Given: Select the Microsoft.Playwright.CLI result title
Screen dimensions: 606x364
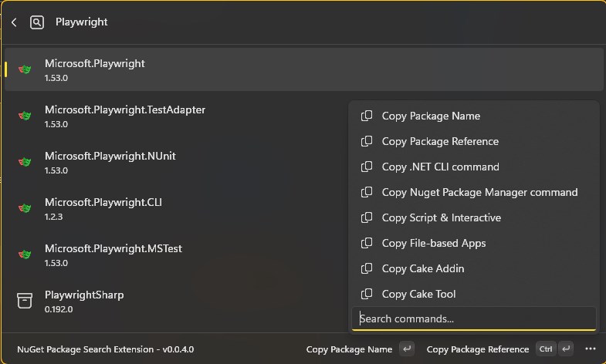Looking at the screenshot, I should pyautogui.click(x=103, y=202).
